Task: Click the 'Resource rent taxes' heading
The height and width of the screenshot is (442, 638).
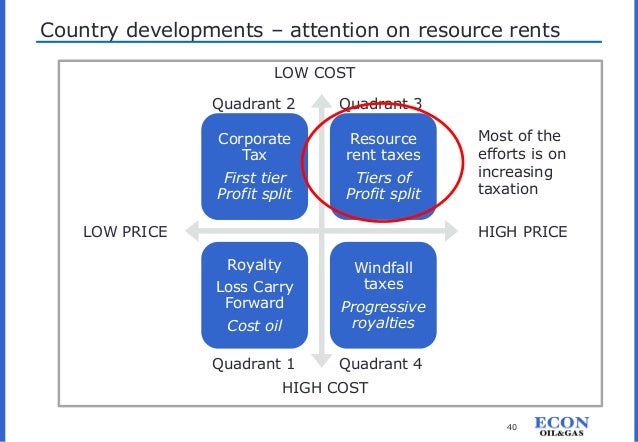Action: [x=383, y=147]
